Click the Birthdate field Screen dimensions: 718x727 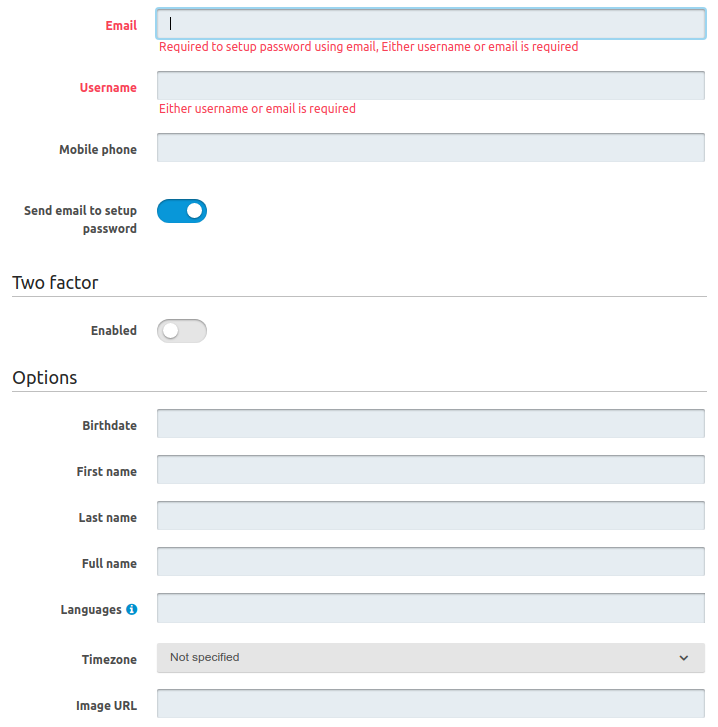[x=430, y=424]
